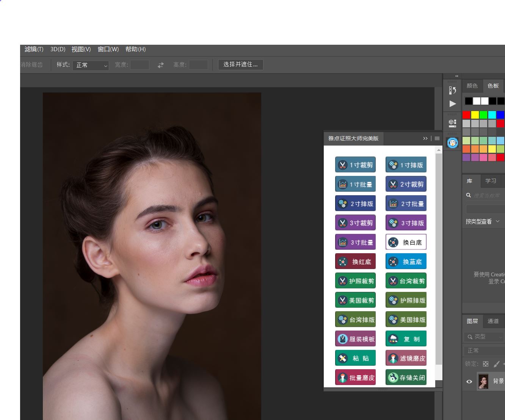
Task: Open layer blend mode 正常 dropdown
Action: (484, 351)
